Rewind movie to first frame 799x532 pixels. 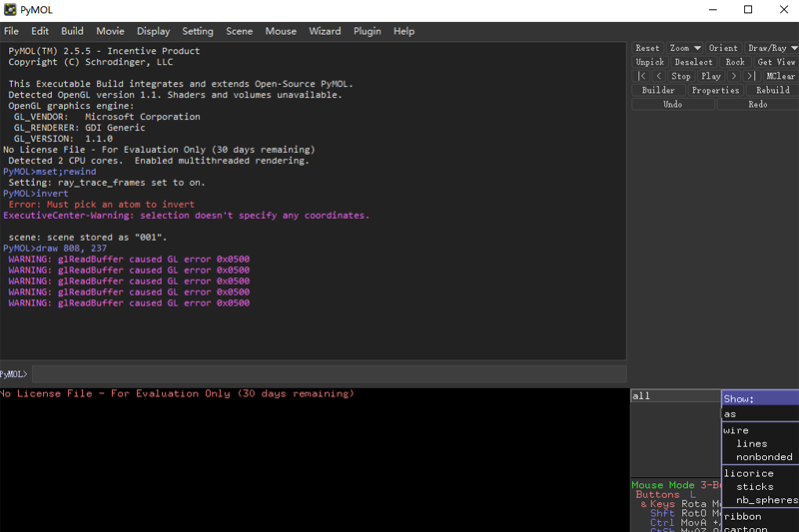(x=641, y=76)
